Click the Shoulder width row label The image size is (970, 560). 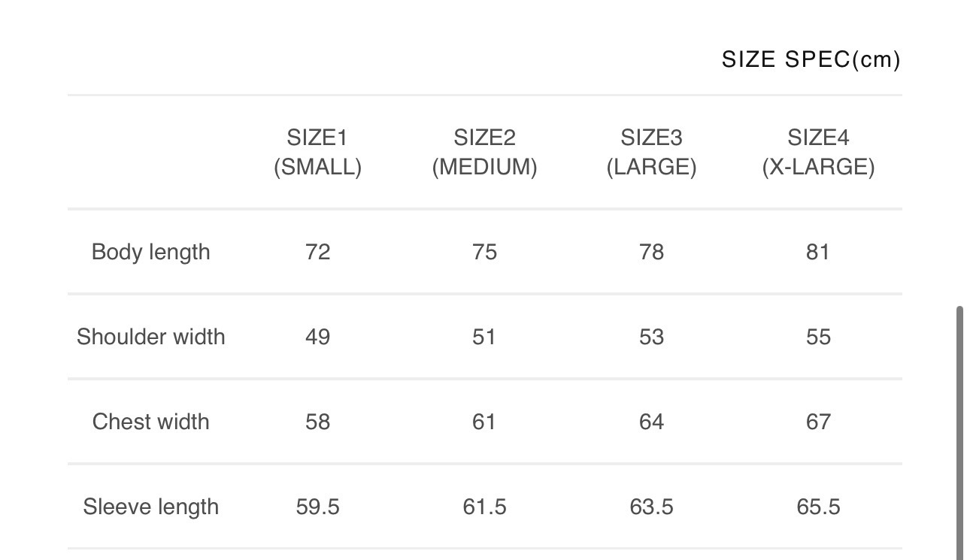click(150, 337)
